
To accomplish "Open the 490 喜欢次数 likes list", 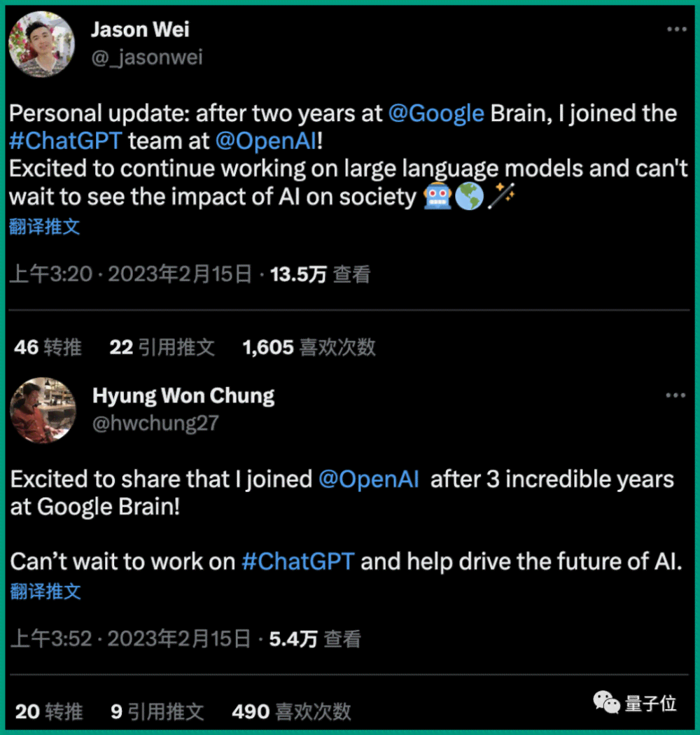I will click(292, 712).
